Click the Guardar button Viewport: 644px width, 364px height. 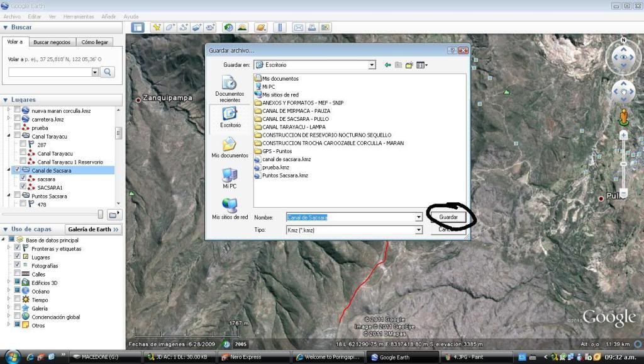(x=448, y=217)
